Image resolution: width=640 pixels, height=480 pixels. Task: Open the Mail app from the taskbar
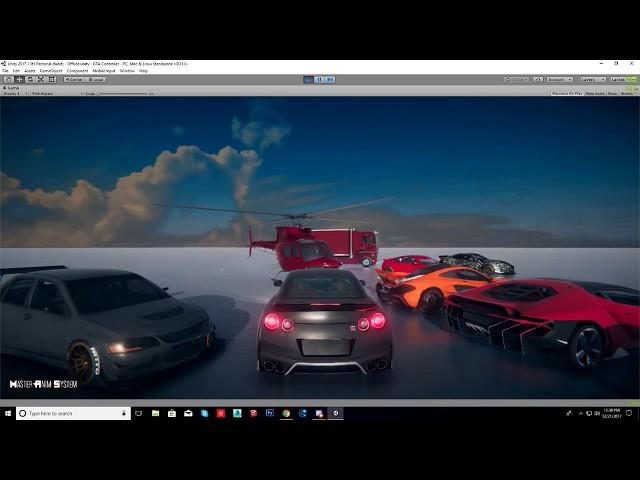pos(188,413)
